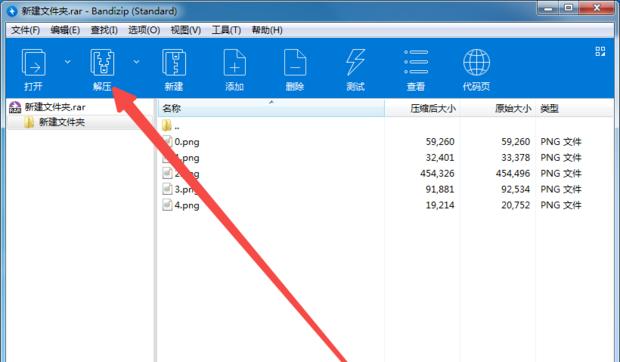The width and height of the screenshot is (620, 362).
Task: Click the file icon beside 32,401
Action: 167,157
